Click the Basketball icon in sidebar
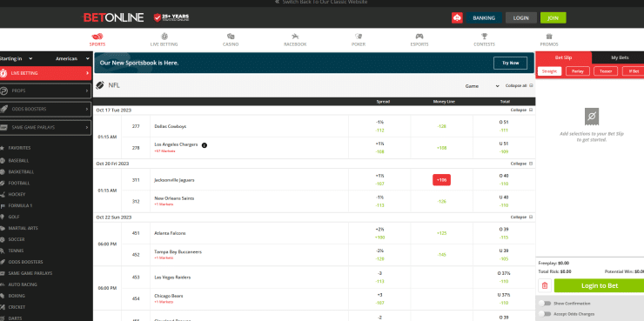The image size is (644, 321). point(2,171)
